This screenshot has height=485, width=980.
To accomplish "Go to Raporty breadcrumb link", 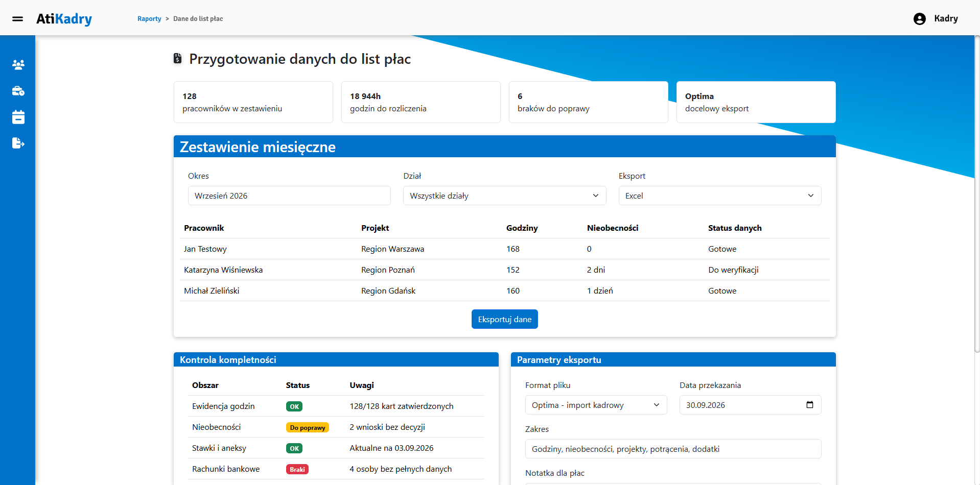I will tap(149, 19).
